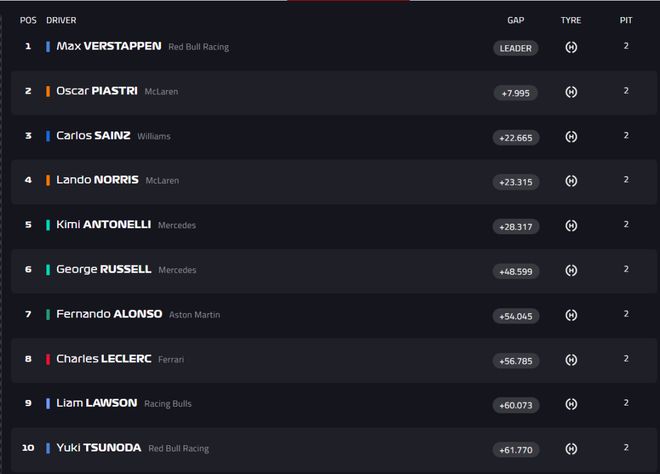
Task: Click the tyre icon in Leclerc row
Action: coord(571,360)
